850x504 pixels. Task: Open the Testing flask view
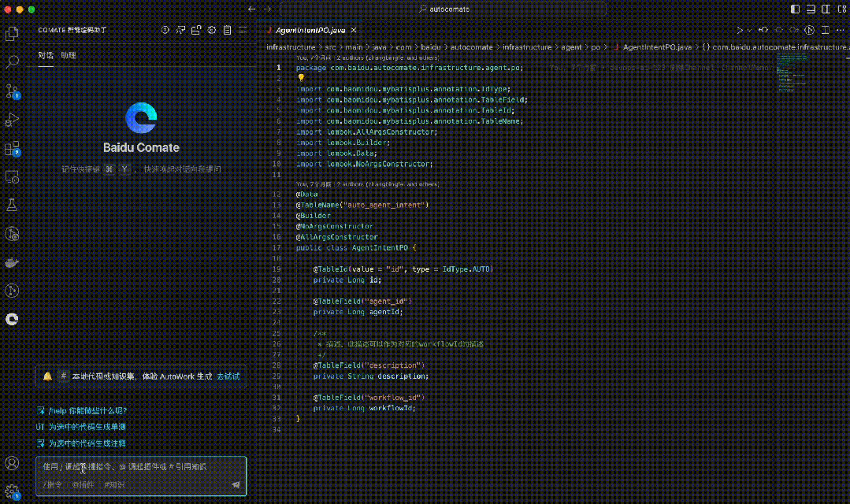coord(12,206)
